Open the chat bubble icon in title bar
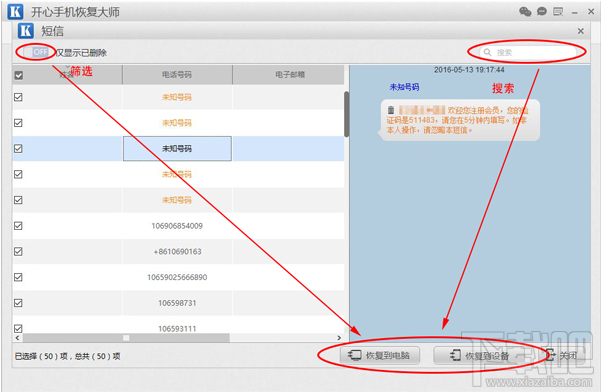Screen dimensions: 601x392 (x=542, y=11)
